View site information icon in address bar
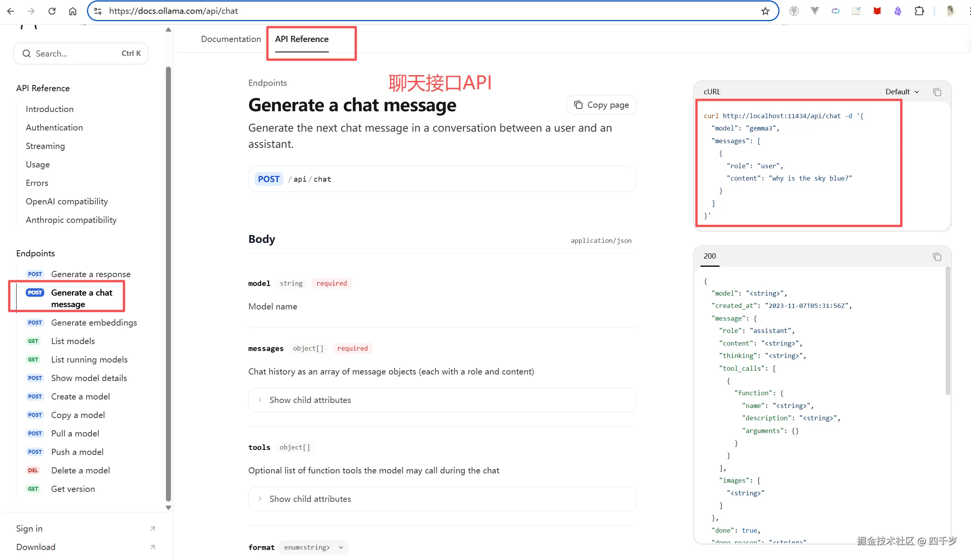The height and width of the screenshot is (560, 971). coord(98,11)
